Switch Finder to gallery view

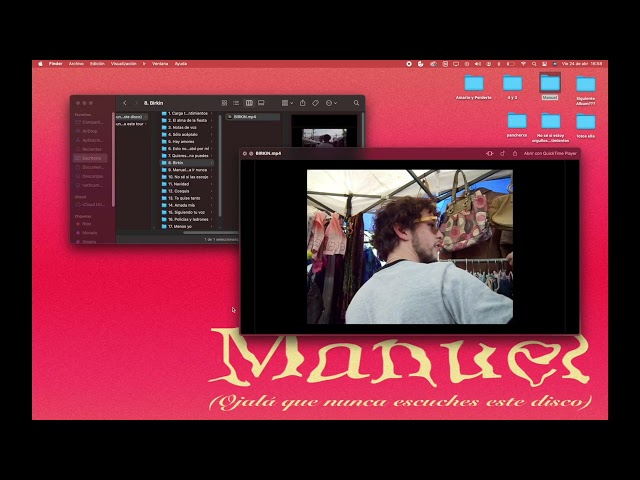[x=261, y=103]
